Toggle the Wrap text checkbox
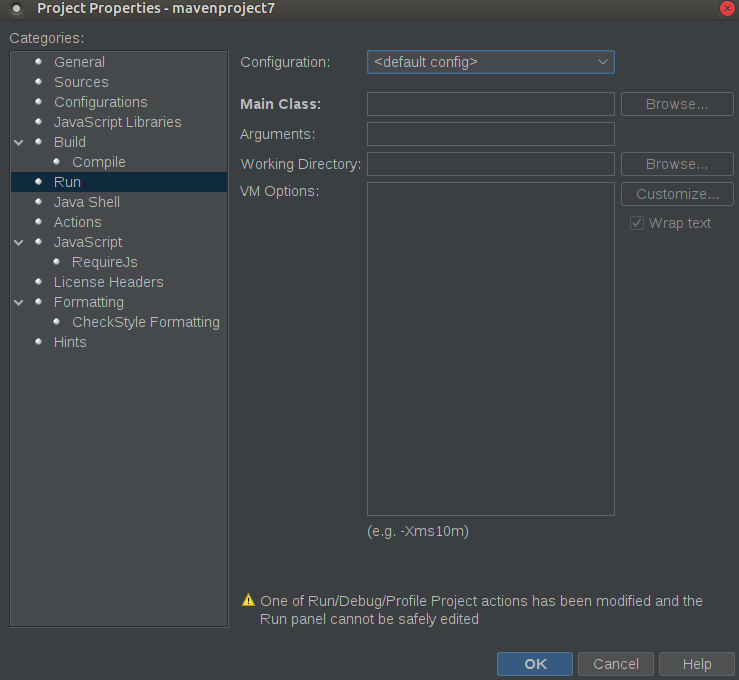 pyautogui.click(x=637, y=223)
